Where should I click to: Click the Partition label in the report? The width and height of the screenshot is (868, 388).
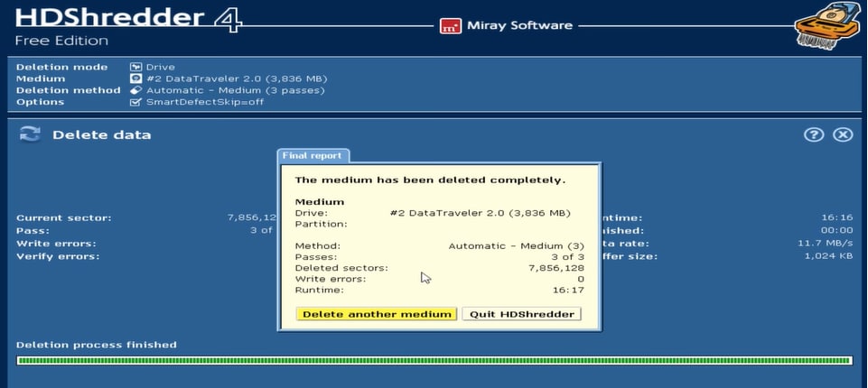[321, 224]
